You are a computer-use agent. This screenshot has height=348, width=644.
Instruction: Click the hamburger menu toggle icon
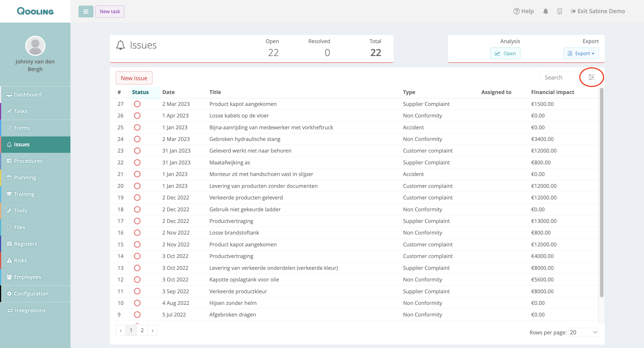[86, 11]
